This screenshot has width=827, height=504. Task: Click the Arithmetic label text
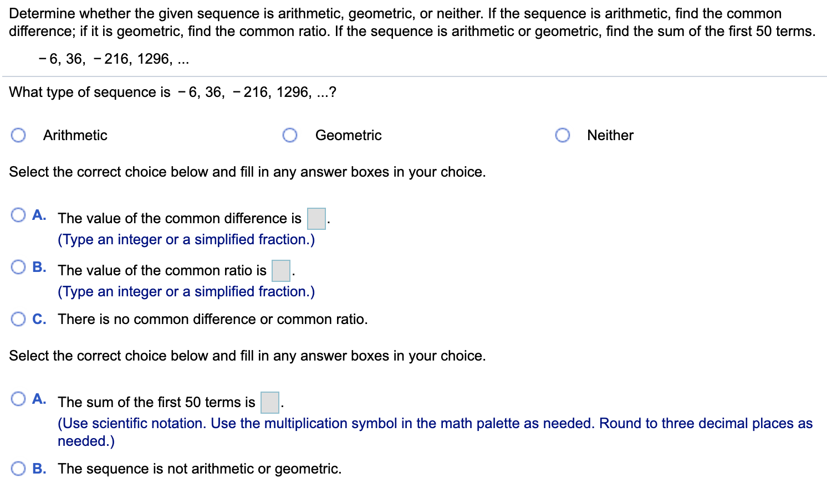(75, 135)
